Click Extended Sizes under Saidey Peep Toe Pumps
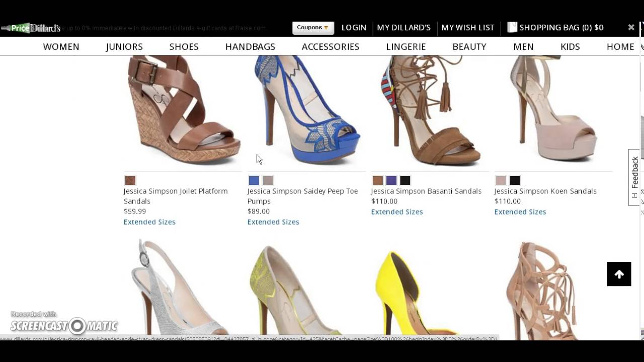The image size is (644, 362). click(273, 222)
